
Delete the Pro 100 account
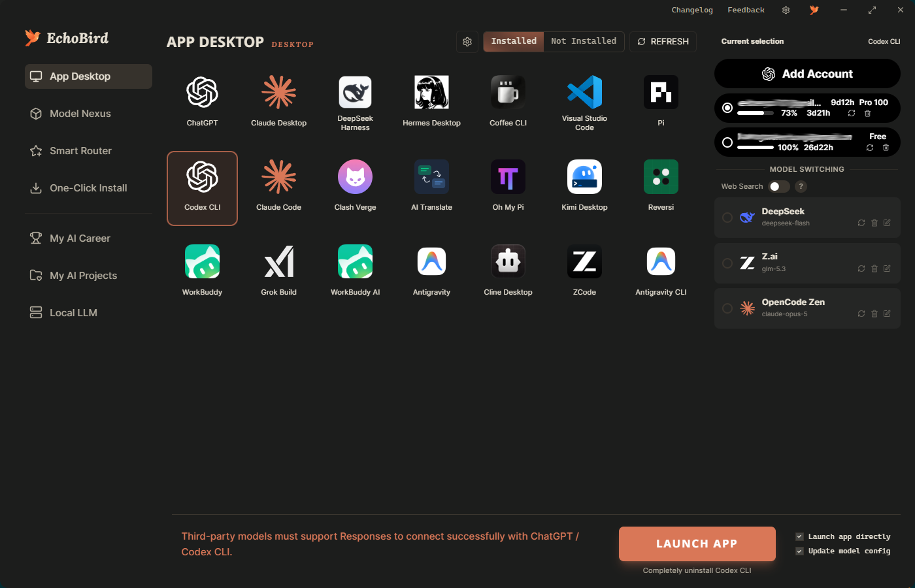(867, 114)
